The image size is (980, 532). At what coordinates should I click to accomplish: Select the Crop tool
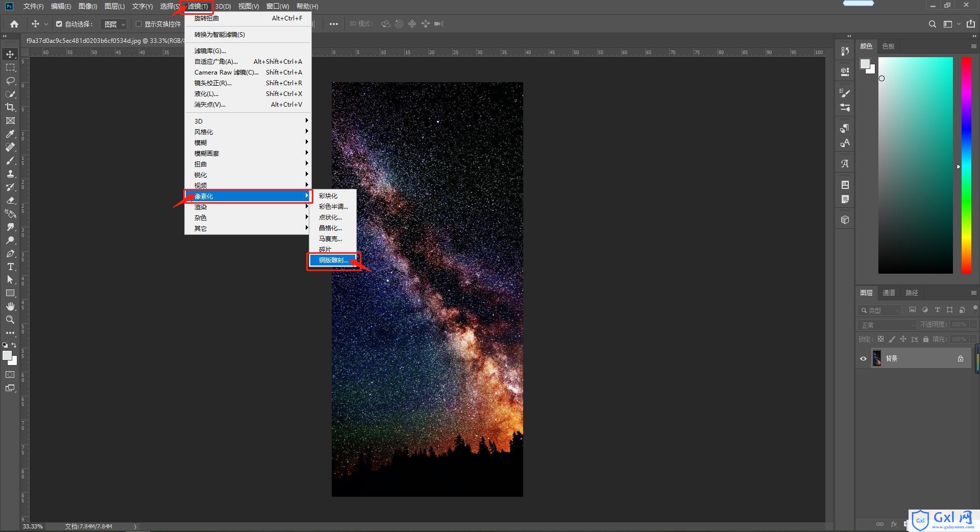pyautogui.click(x=10, y=107)
